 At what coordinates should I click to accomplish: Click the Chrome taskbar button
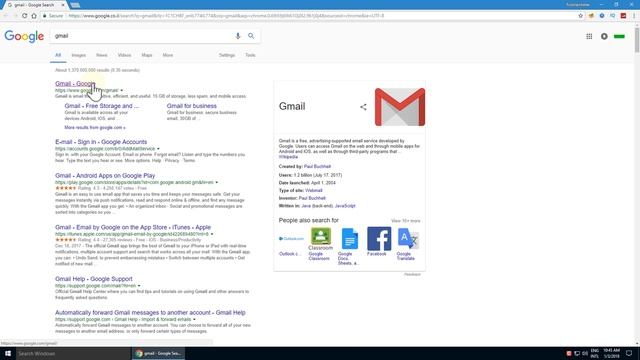click(x=159, y=353)
